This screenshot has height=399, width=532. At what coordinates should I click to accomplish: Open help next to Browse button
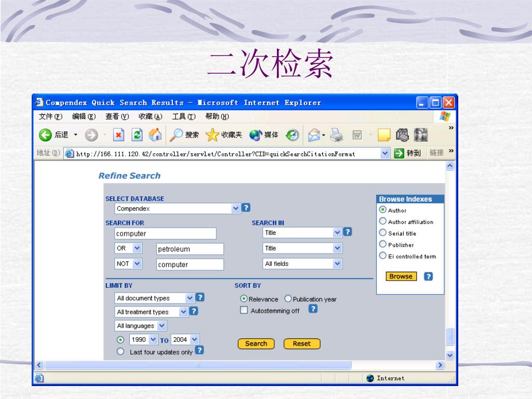point(429,276)
